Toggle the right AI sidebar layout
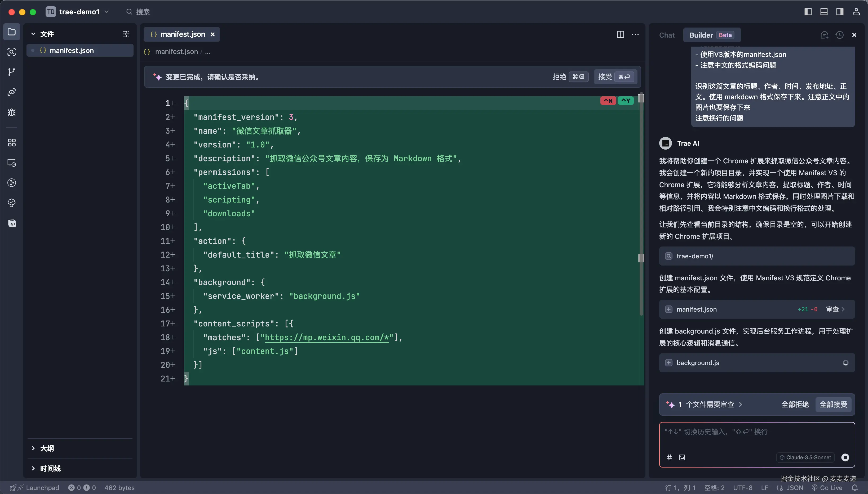Viewport: 868px width, 494px height. [840, 12]
